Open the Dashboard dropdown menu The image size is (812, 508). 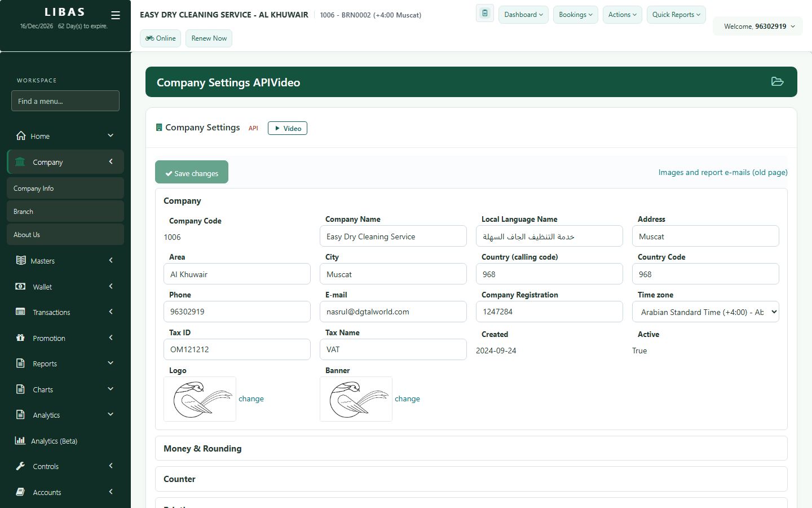tap(523, 15)
